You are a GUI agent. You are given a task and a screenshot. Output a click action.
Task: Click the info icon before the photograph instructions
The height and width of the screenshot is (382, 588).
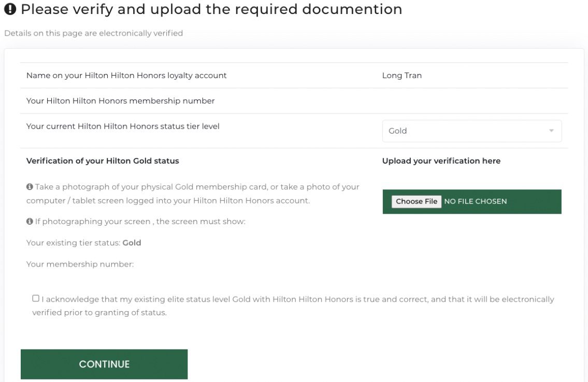point(30,186)
